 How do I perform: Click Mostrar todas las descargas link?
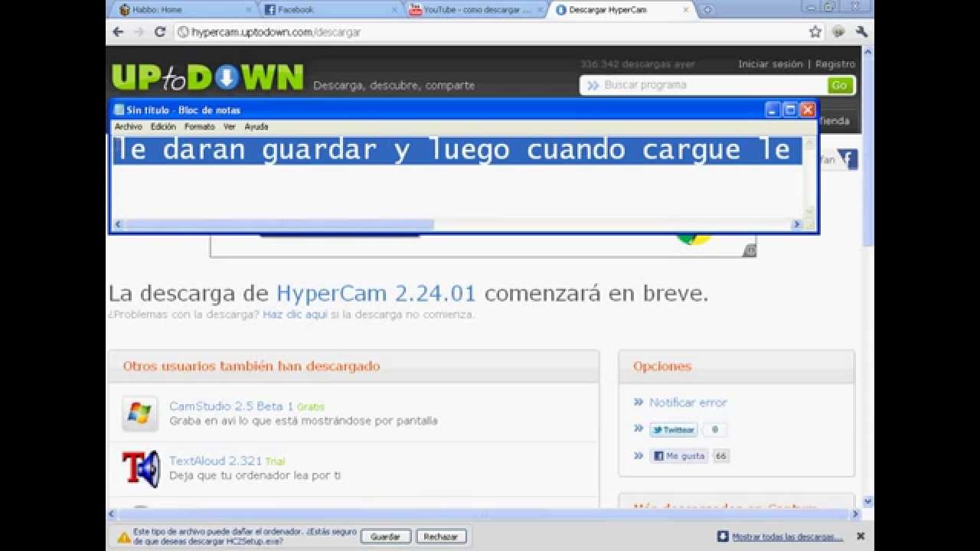pos(787,536)
